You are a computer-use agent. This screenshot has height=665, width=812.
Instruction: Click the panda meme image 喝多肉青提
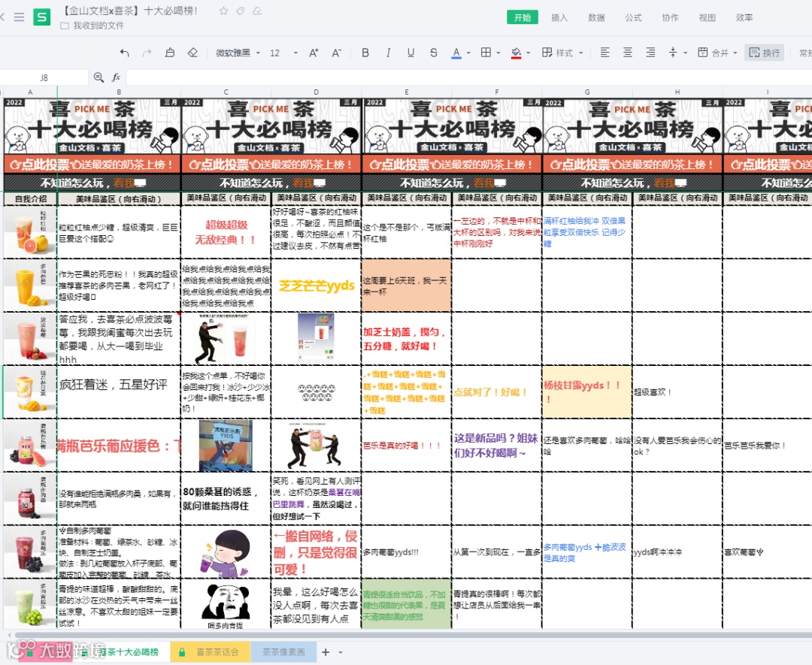(226, 604)
